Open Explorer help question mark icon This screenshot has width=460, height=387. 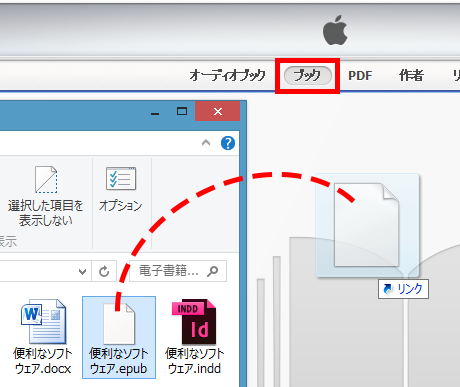[x=228, y=143]
